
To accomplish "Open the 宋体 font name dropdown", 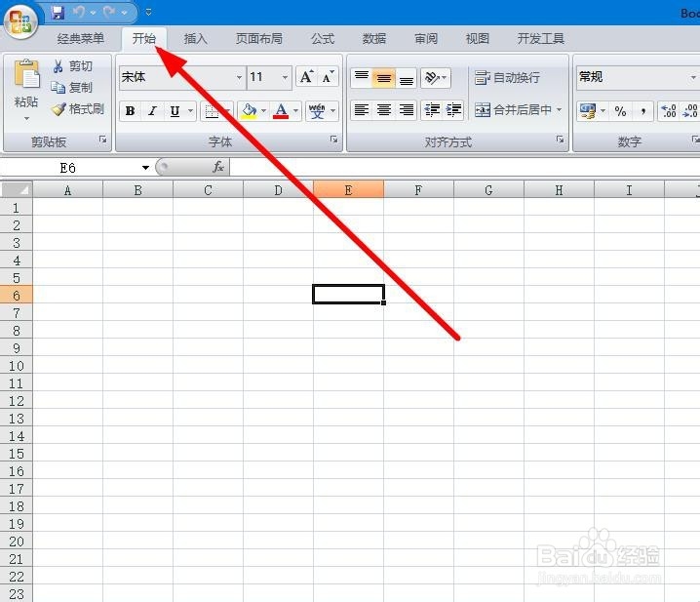I will click(x=239, y=77).
